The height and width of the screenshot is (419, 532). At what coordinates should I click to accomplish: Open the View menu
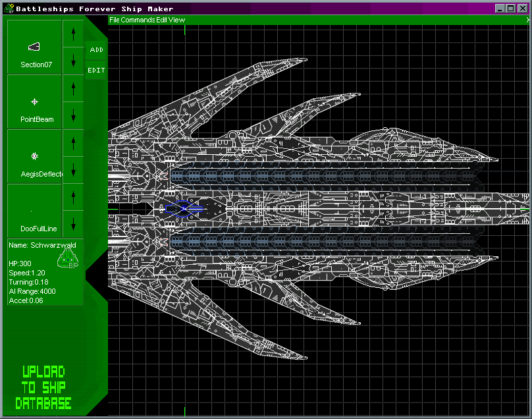tap(176, 20)
